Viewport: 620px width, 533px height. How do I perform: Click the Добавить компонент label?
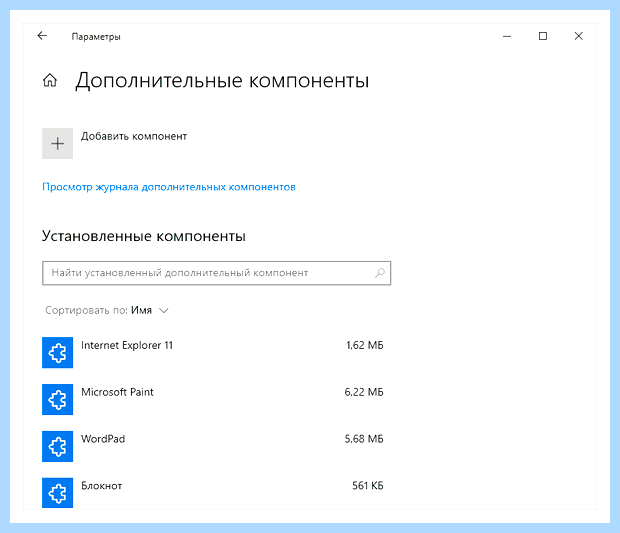pos(134,136)
